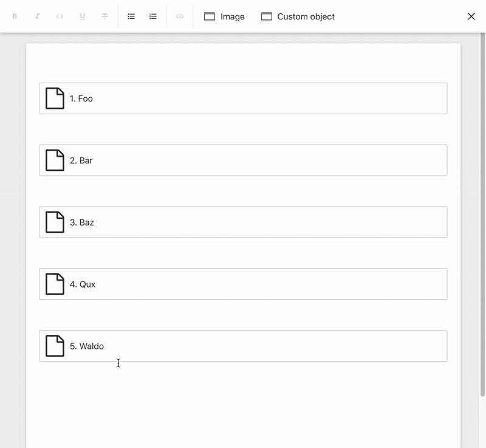486x448 pixels.
Task: Select the '4. Qux' object block
Action: coord(243,284)
